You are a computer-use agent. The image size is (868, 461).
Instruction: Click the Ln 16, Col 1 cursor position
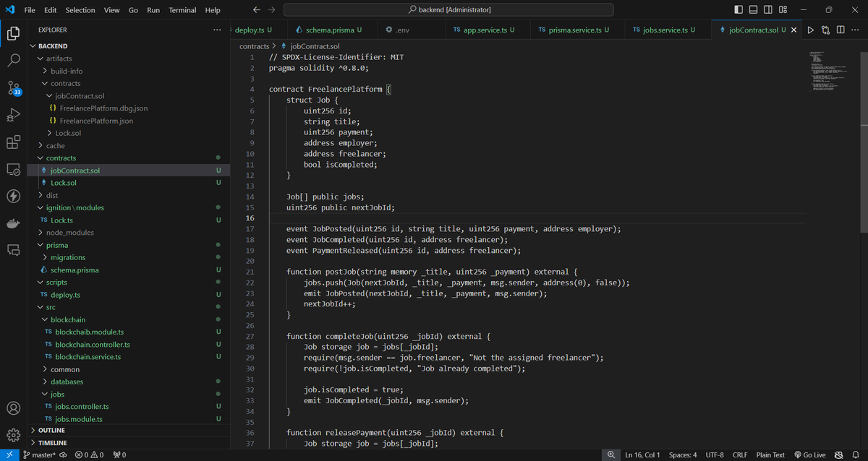pos(642,454)
